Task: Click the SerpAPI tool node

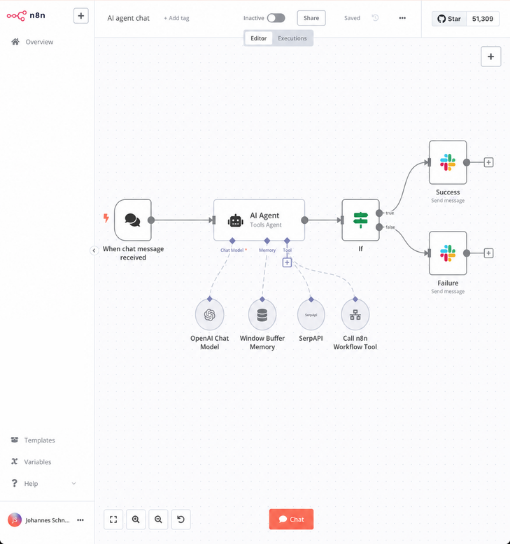Action: pos(311,315)
